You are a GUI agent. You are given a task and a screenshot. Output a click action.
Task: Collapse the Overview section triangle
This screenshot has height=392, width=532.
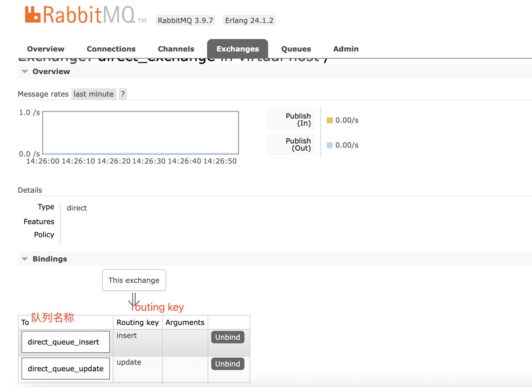tap(25, 72)
